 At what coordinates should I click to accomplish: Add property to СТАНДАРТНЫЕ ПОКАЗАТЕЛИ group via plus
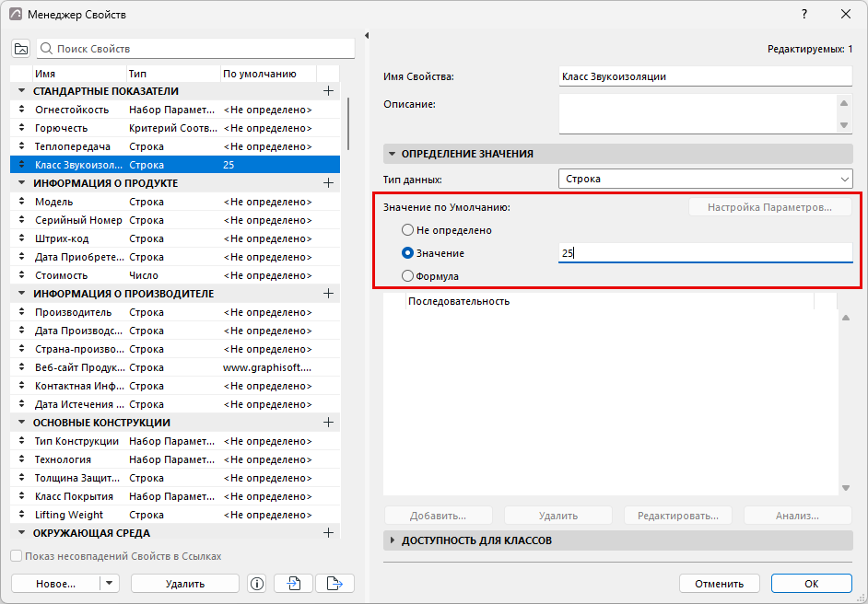click(328, 91)
